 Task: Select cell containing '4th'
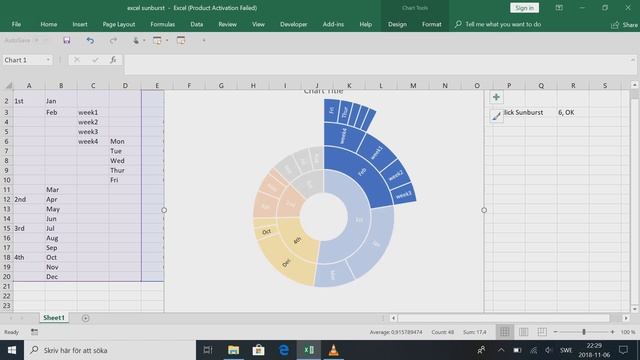[x=29, y=257]
